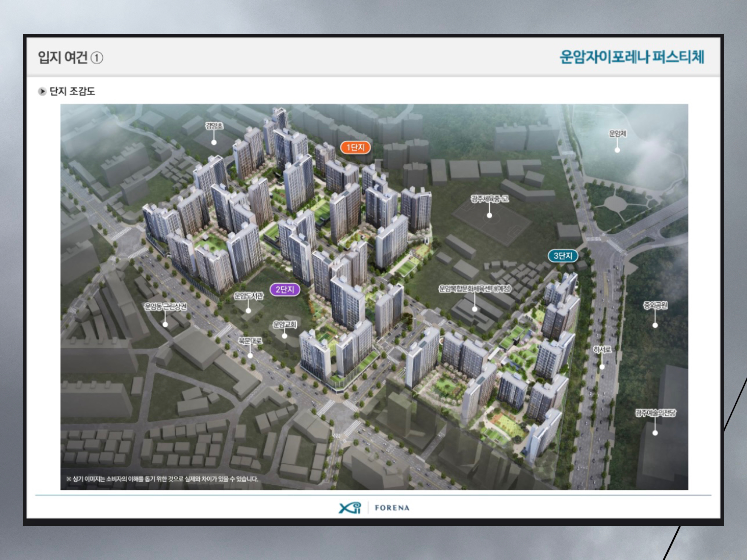Click the 경양초 map marker label
Screen dimensions: 747x560
coord(214,126)
